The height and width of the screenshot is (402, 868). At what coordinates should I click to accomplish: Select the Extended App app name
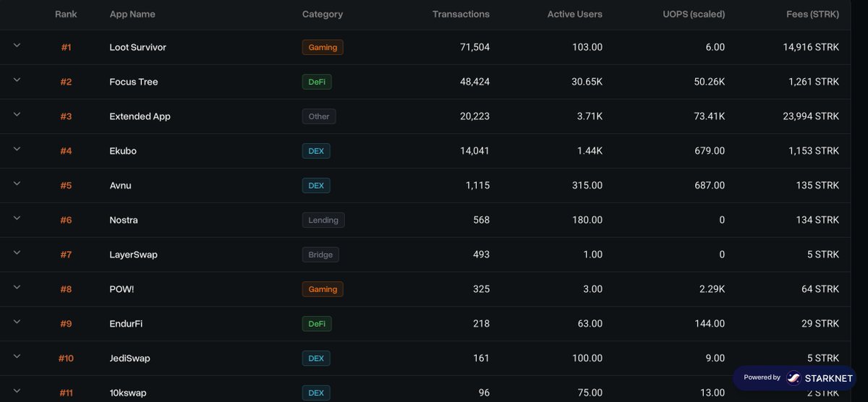coord(140,116)
